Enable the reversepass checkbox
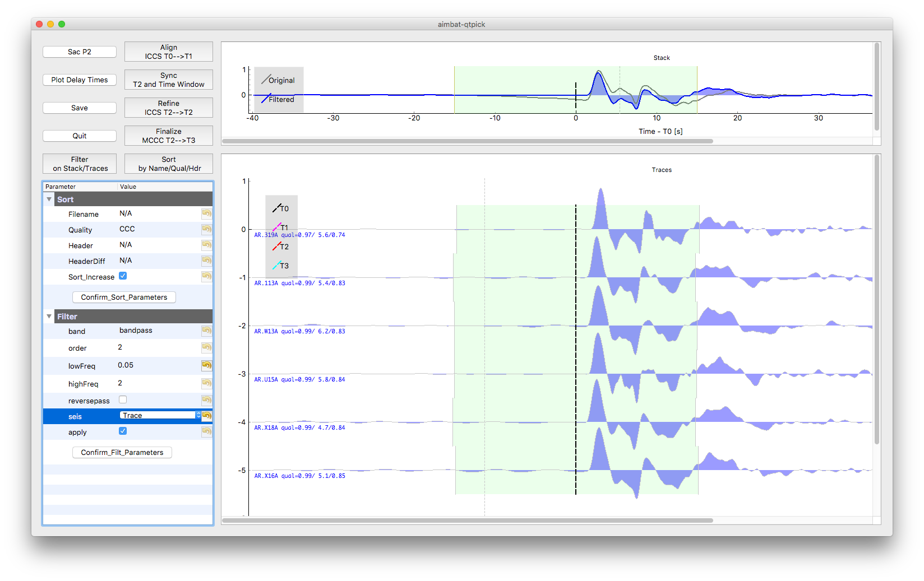 [x=123, y=399]
